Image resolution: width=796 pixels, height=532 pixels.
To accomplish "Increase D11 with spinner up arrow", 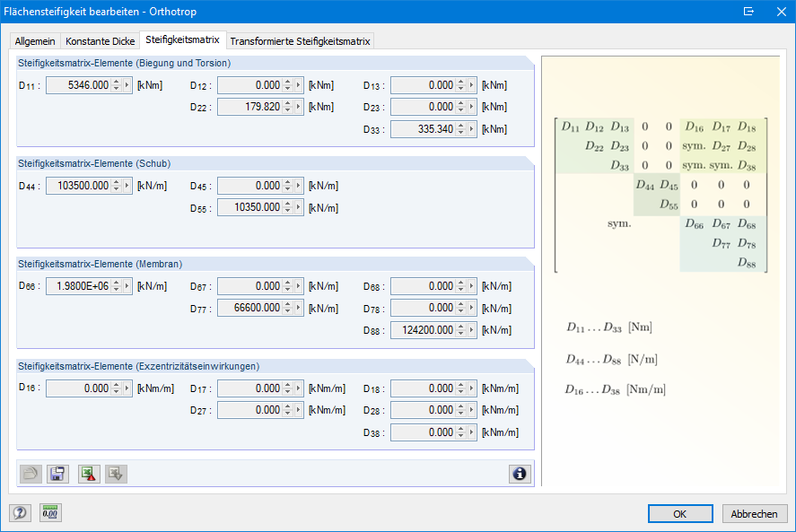I will [117, 82].
